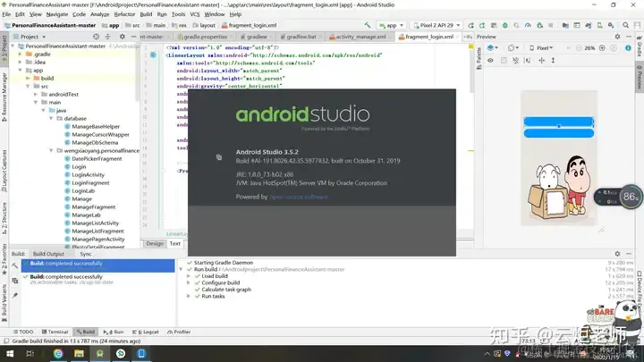
Task: Toggle the Build Variants side tab
Action: (4, 302)
